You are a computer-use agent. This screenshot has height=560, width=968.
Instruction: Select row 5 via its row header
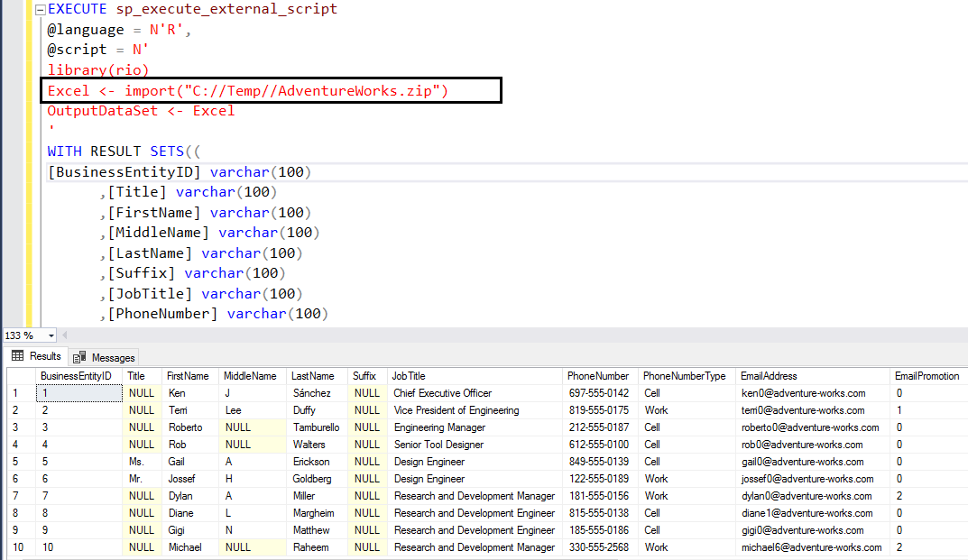(x=17, y=462)
